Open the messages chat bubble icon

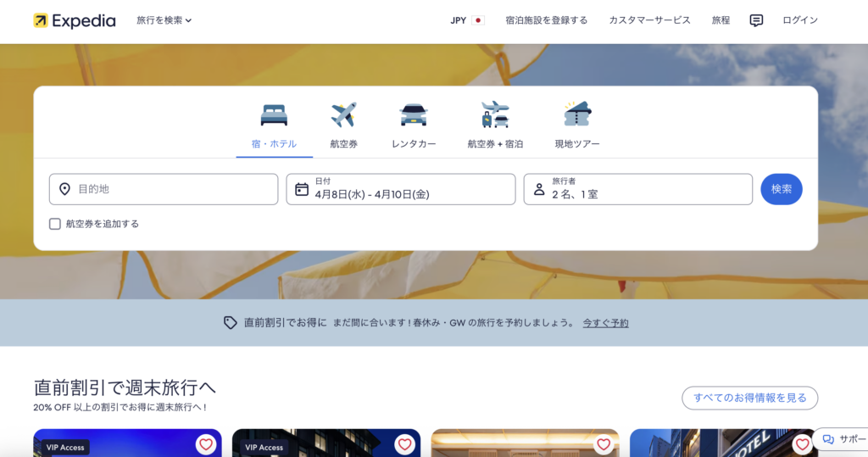[756, 20]
